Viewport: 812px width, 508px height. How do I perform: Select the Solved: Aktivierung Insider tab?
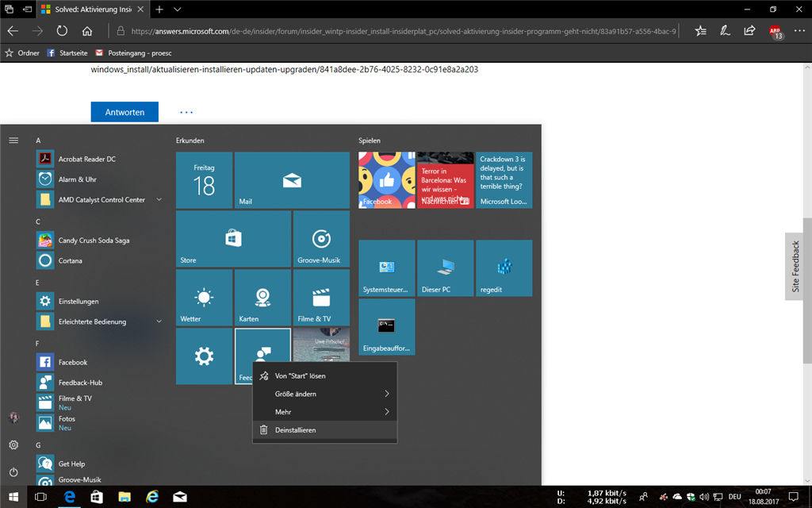pyautogui.click(x=93, y=10)
